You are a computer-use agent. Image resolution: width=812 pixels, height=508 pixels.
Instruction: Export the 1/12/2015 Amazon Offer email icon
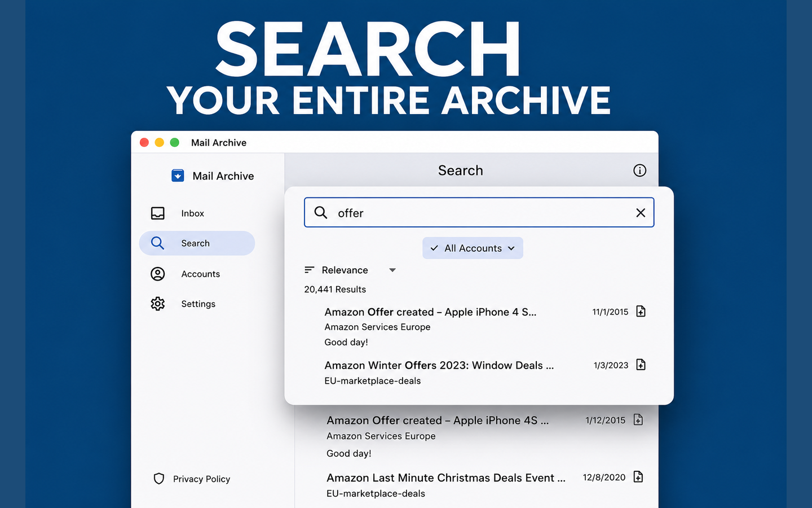(x=638, y=419)
